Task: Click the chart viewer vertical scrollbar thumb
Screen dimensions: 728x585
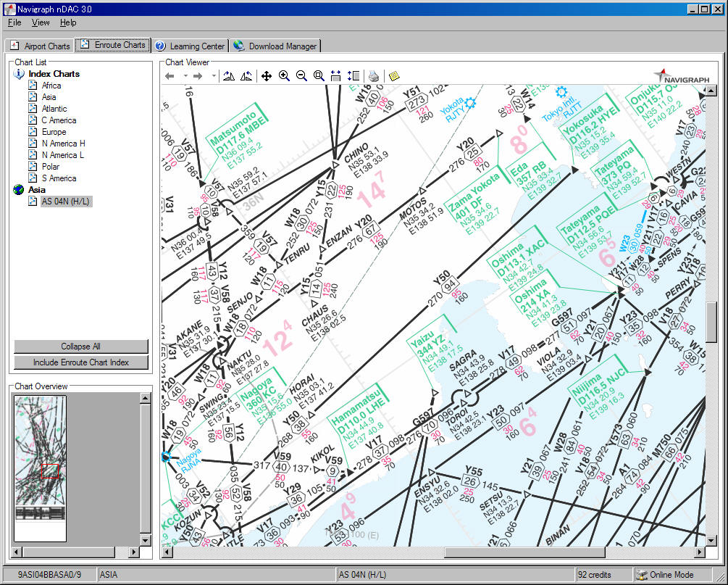Action: coord(711,323)
